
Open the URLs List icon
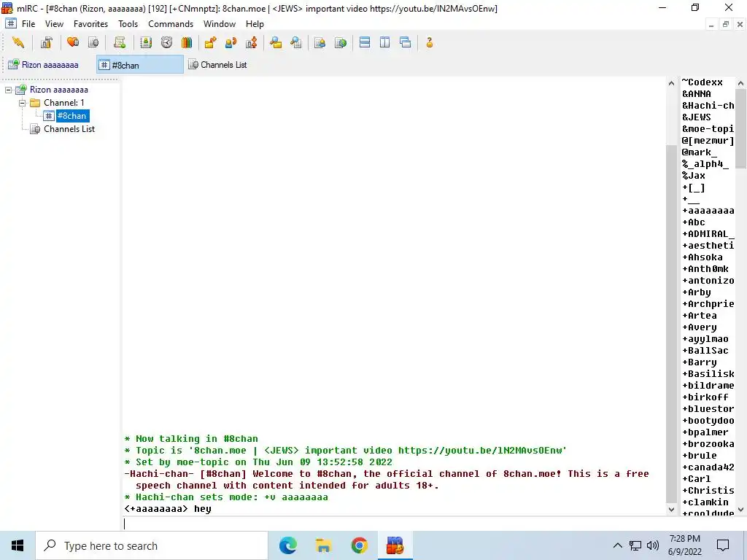341,42
